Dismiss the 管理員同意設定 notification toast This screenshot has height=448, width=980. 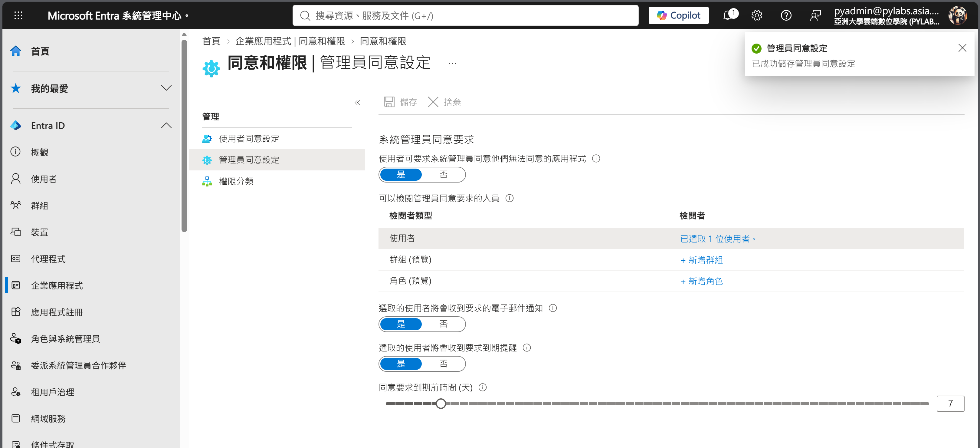(x=962, y=48)
